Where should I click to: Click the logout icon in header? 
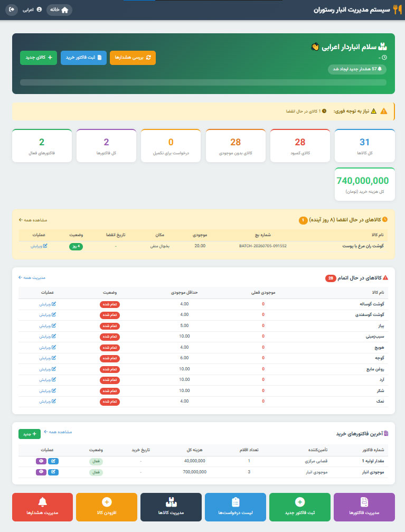coord(12,10)
